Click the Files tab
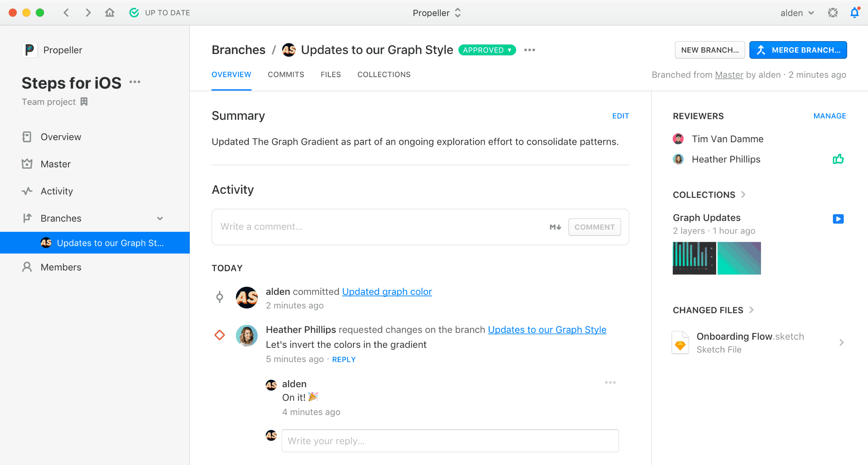This screenshot has height=465, width=868. click(x=331, y=75)
